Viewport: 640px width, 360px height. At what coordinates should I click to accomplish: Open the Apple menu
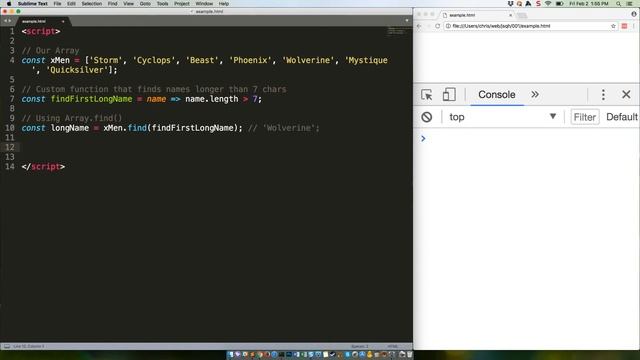coord(9,4)
